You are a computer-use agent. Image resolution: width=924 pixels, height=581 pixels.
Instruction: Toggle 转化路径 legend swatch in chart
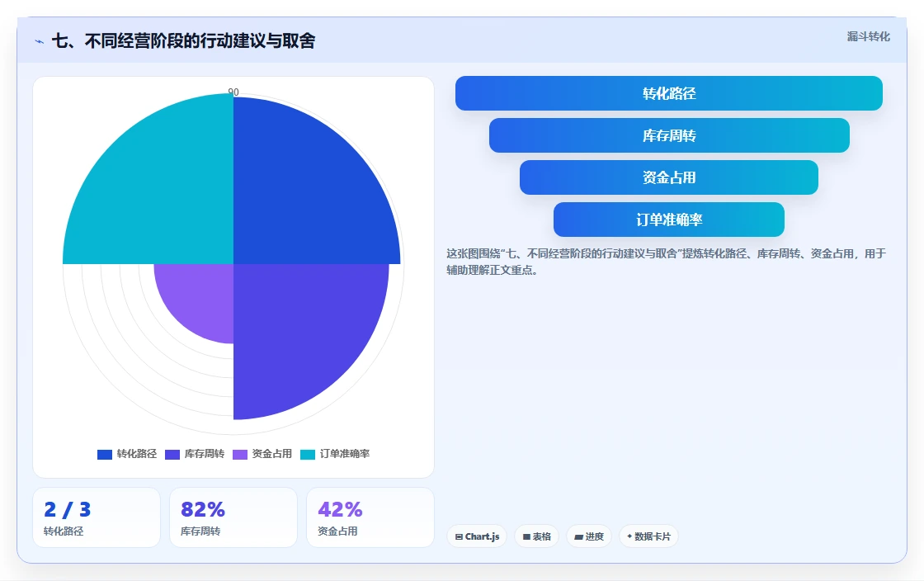(105, 454)
